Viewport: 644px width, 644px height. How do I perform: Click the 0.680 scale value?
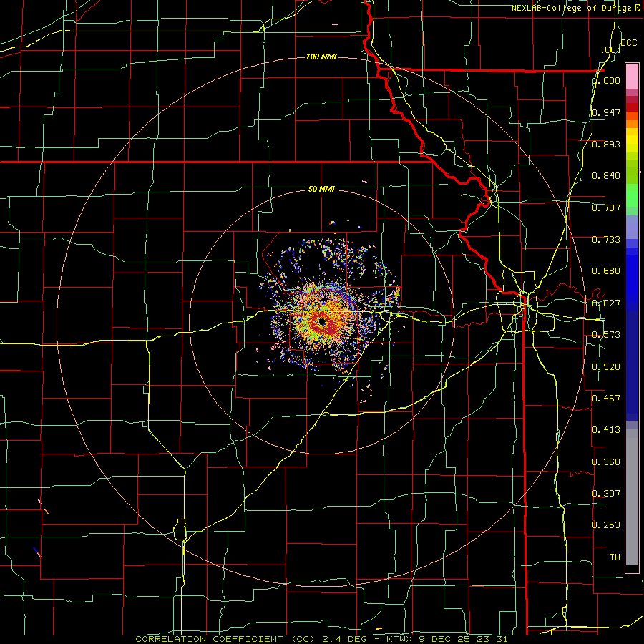tap(606, 271)
